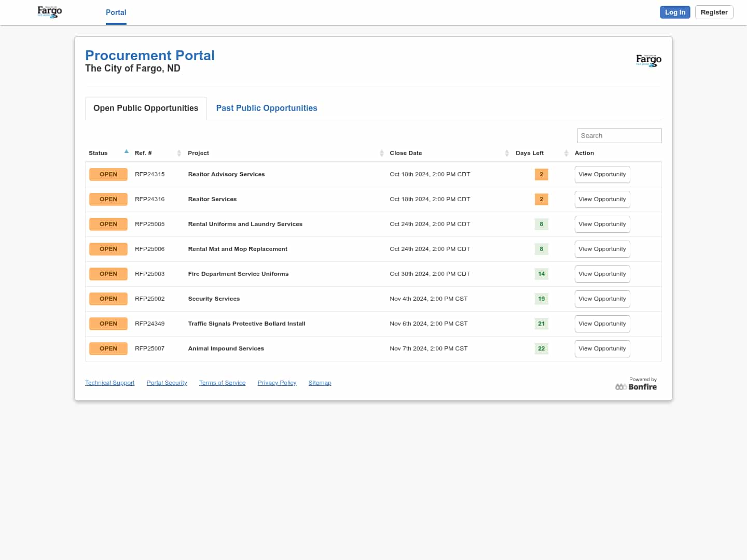Image resolution: width=747 pixels, height=560 pixels.
Task: Open Terms of Service link
Action: (222, 383)
